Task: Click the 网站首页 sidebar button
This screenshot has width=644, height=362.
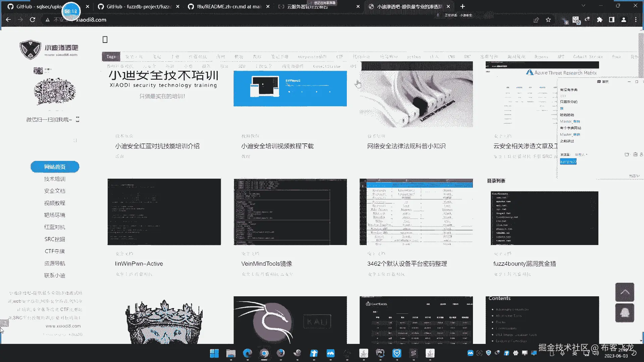Action: tap(55, 167)
